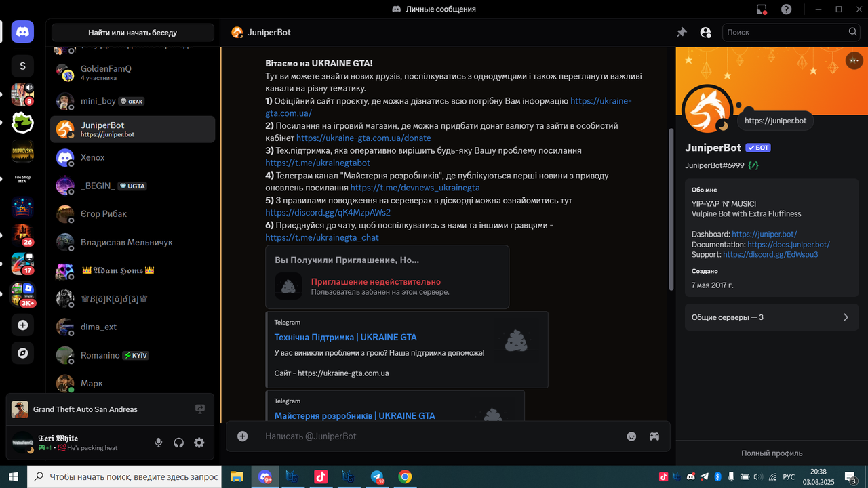Open Discord home direct messages icon
This screenshot has width=868, height=488.
tap(22, 32)
